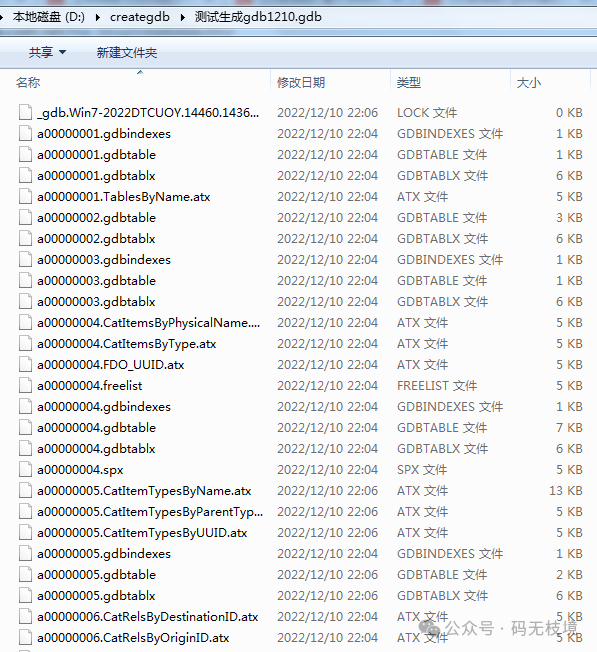The image size is (597, 652).
Task: Sort by the 类型 column header
Action: pyautogui.click(x=409, y=82)
